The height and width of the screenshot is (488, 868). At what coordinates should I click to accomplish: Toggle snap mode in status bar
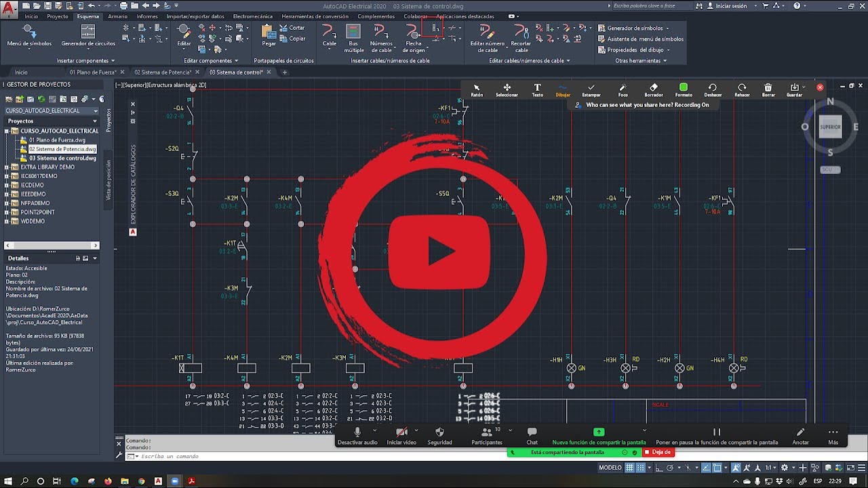click(641, 468)
